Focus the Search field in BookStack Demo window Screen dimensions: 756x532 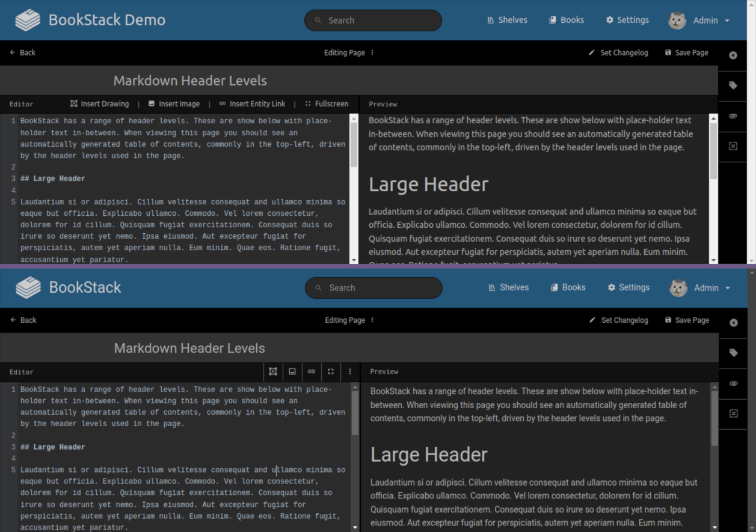373,20
